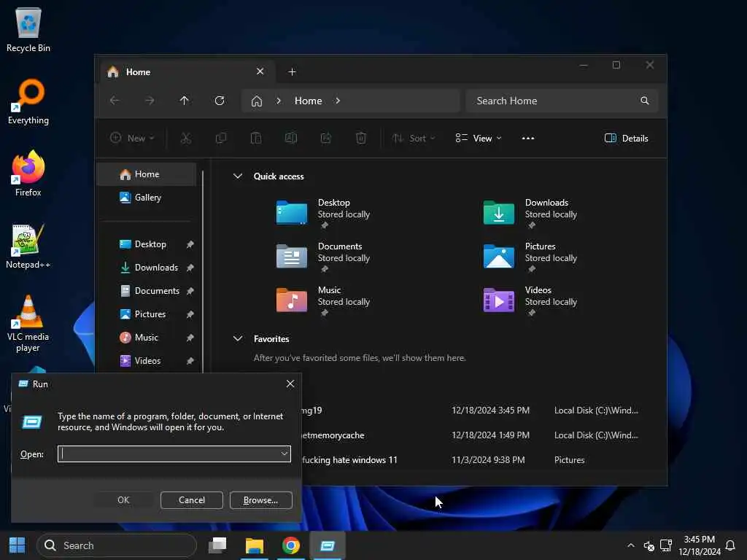The height and width of the screenshot is (560, 747).
Task: Open the View dropdown menu
Action: pyautogui.click(x=479, y=138)
